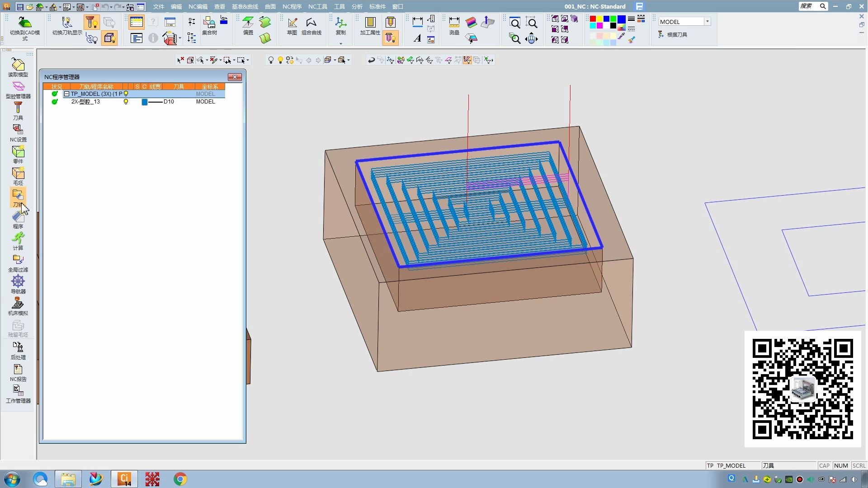The width and height of the screenshot is (868, 488).
Task: Open Chrome from the taskbar
Action: pos(180,479)
